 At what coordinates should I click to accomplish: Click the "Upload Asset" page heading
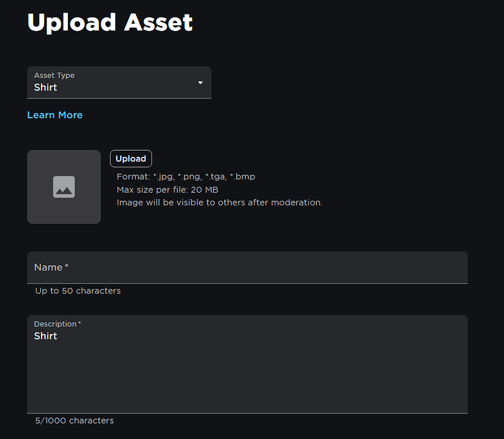[x=110, y=23]
